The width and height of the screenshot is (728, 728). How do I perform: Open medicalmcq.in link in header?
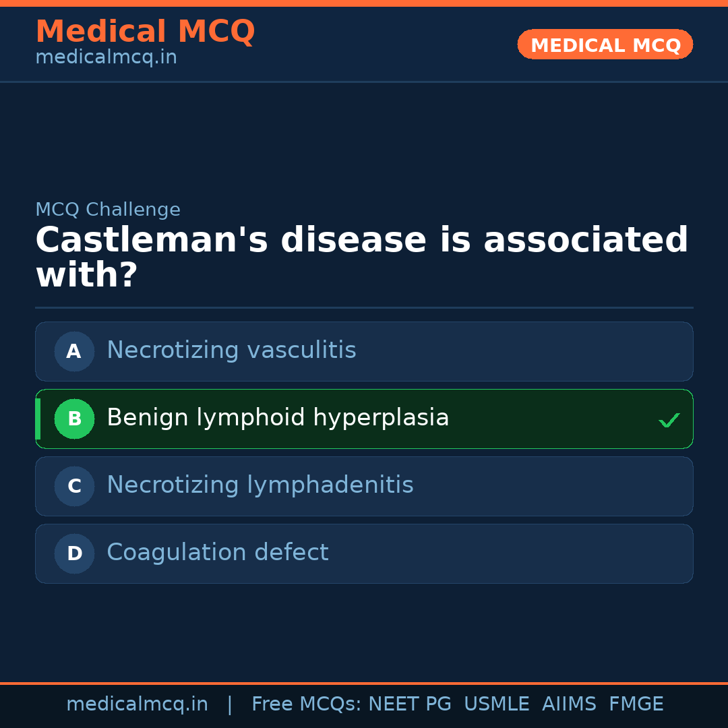click(106, 58)
